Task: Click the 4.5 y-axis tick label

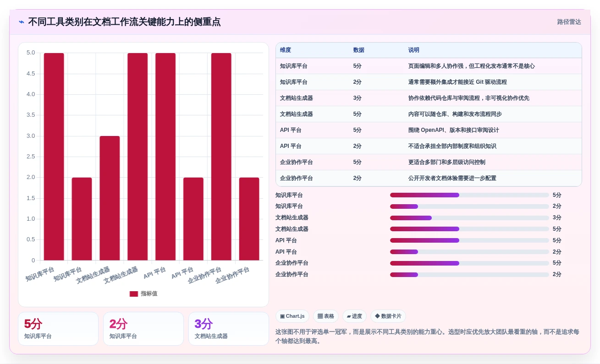Action: 31,73
